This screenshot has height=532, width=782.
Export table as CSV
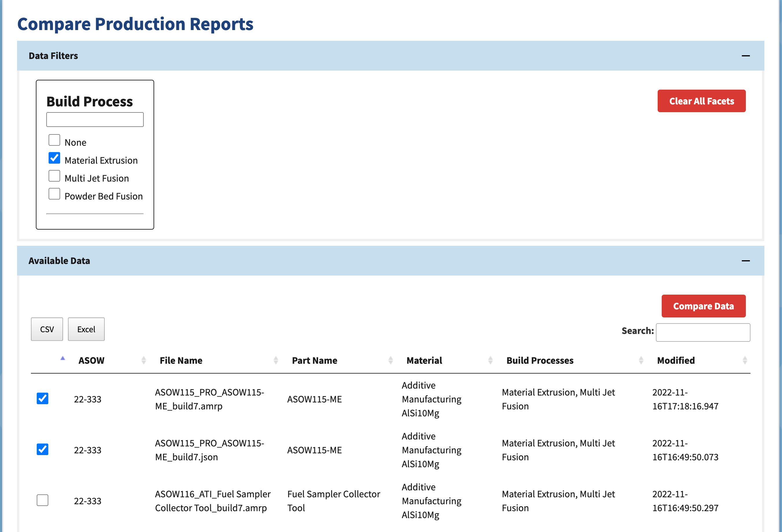pos(47,329)
